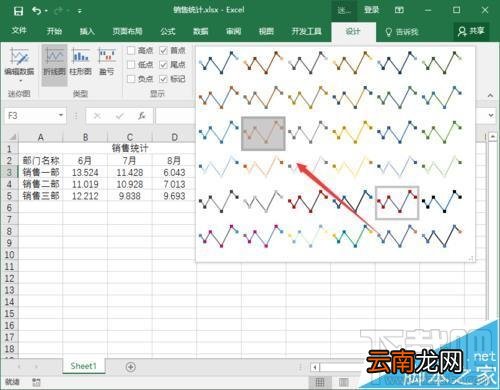Screen dimensions: 500x390
Task: Click the macro record icon in status bar
Action: [x=36, y=382]
